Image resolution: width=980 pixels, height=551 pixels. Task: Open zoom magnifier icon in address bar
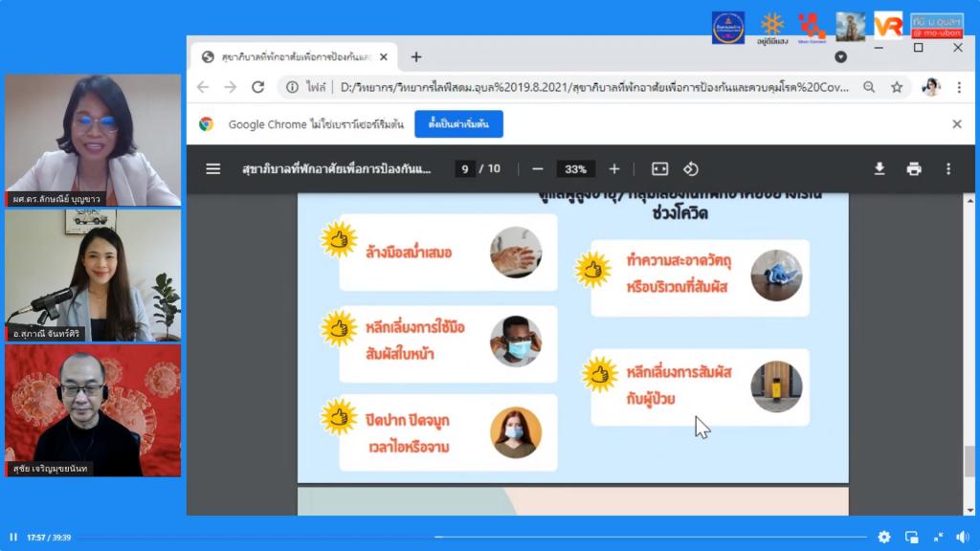[869, 87]
